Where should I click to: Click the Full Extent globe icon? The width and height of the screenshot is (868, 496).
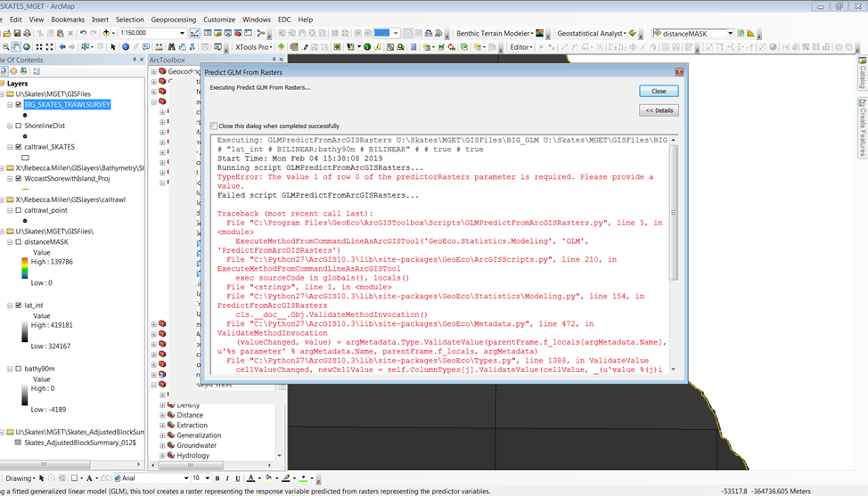26,47
